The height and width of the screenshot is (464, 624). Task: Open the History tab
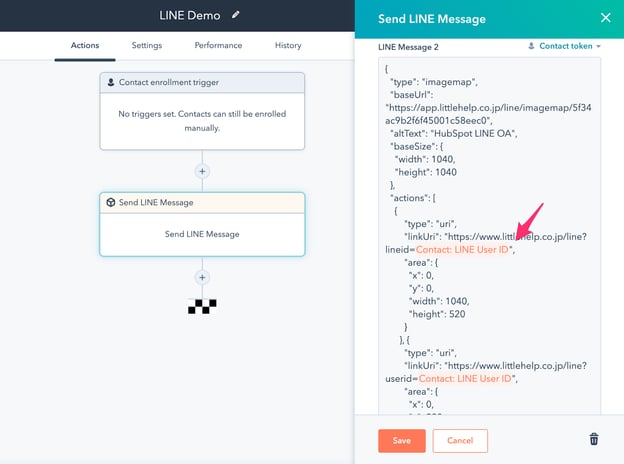pyautogui.click(x=288, y=46)
